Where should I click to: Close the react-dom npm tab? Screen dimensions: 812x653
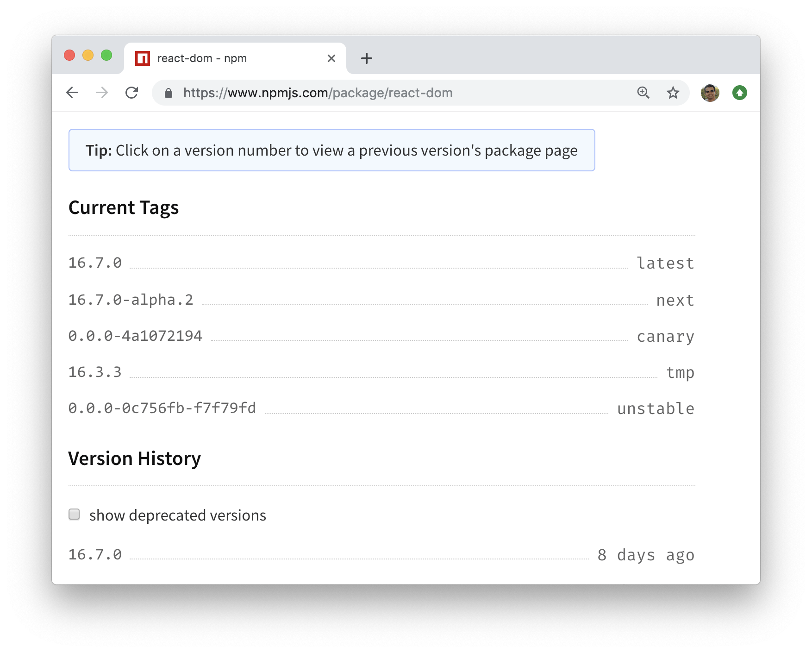click(331, 58)
